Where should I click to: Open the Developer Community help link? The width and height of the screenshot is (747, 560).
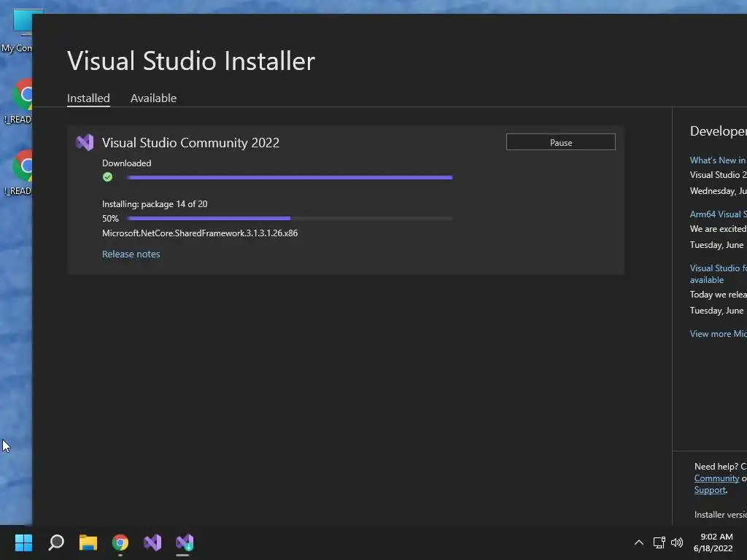pos(716,478)
